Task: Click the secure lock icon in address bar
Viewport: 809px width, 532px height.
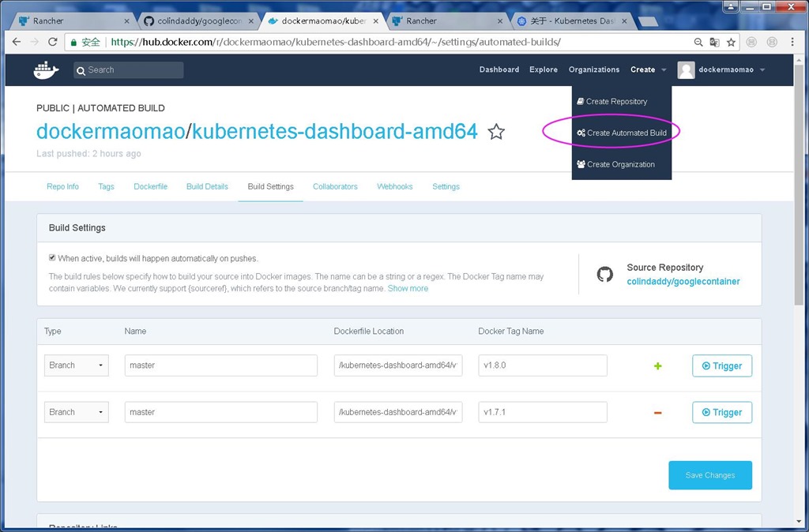Action: [x=73, y=43]
